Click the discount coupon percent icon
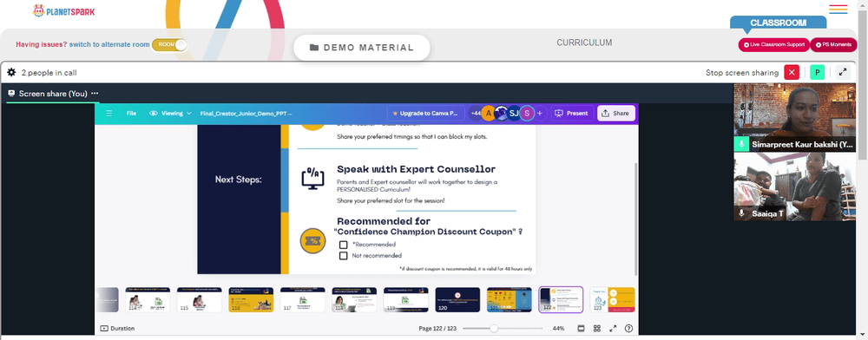The height and width of the screenshot is (340, 868). (312, 242)
